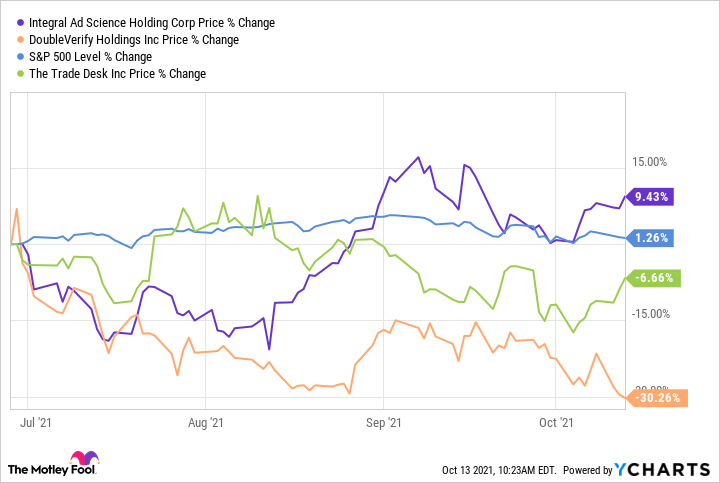Click the blue 1.26% value tag

pyautogui.click(x=651, y=238)
